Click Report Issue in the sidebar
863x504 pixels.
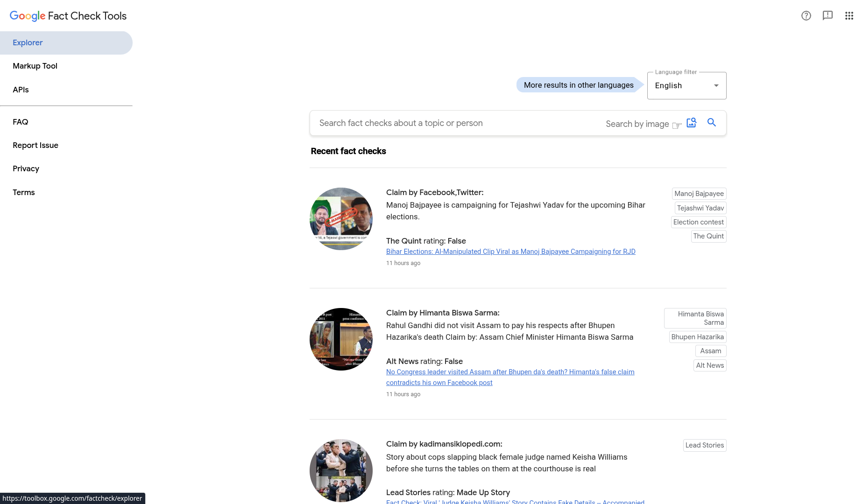click(35, 146)
